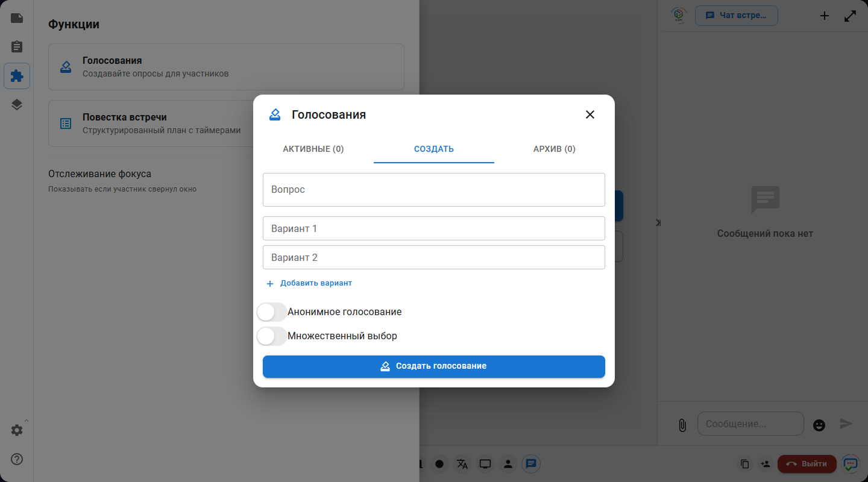Open the settings gear in left sidebar
Image resolution: width=868 pixels, height=482 pixels.
(17, 430)
